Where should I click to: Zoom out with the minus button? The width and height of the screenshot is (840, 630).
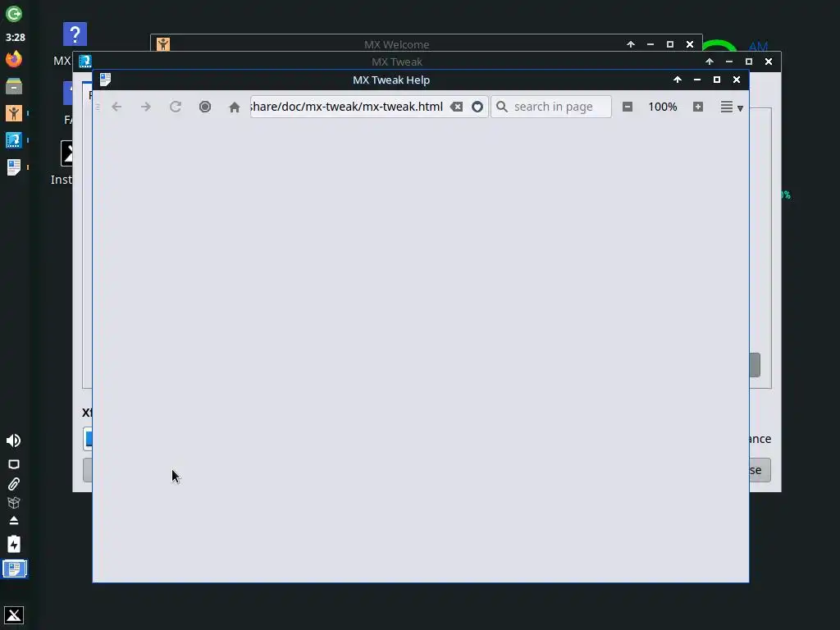click(628, 107)
